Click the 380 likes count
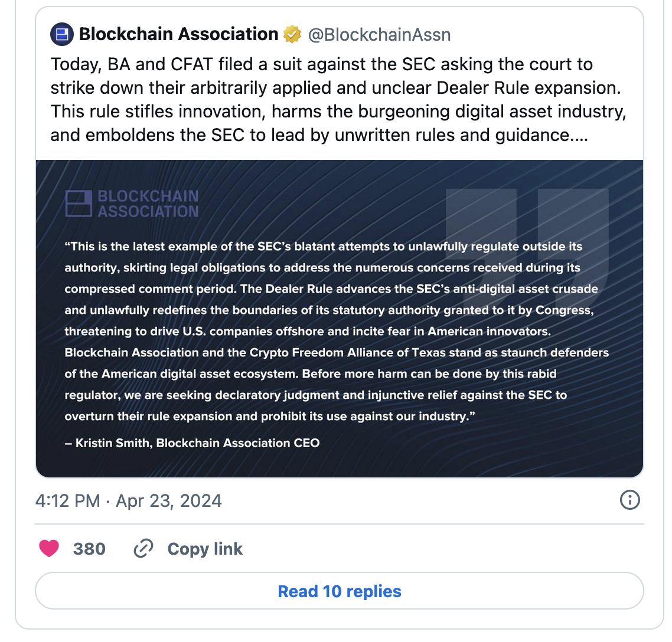This screenshot has height=642, width=672. (x=89, y=549)
